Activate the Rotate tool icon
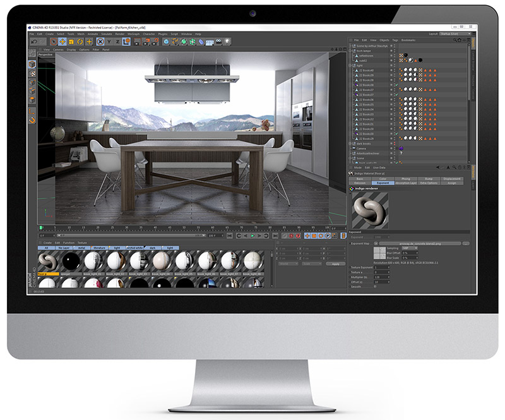The width and height of the screenshot is (505, 420). click(x=80, y=42)
